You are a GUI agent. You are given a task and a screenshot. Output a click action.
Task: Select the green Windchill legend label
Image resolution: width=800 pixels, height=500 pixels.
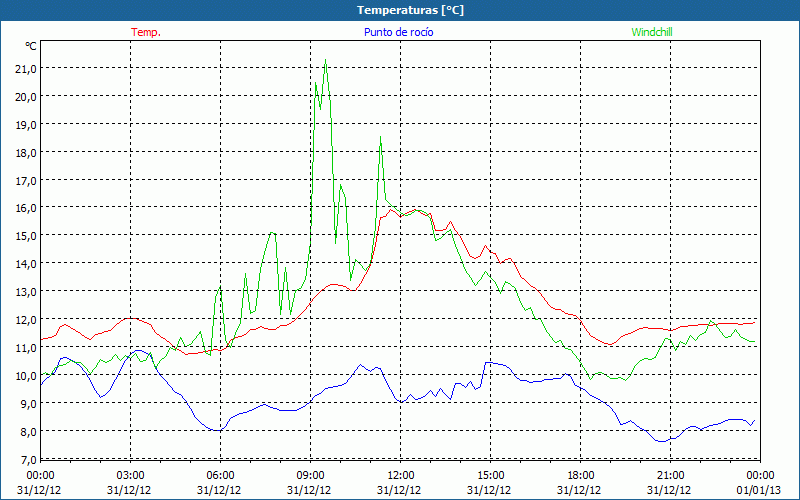652,32
